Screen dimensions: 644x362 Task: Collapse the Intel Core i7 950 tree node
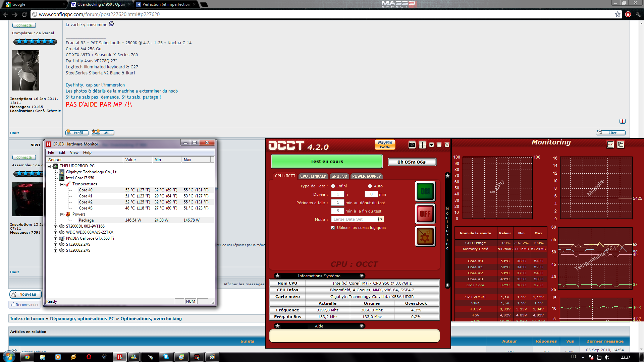click(56, 178)
